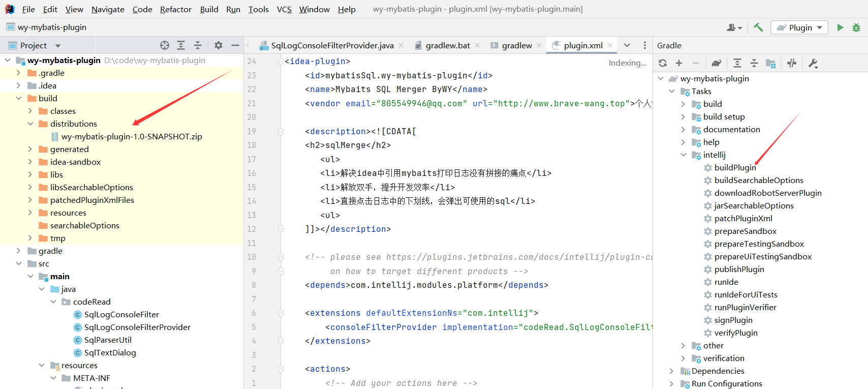Viewport: 868px width, 389px height.
Task: Open the SqlParserUtil class
Action: (x=108, y=340)
